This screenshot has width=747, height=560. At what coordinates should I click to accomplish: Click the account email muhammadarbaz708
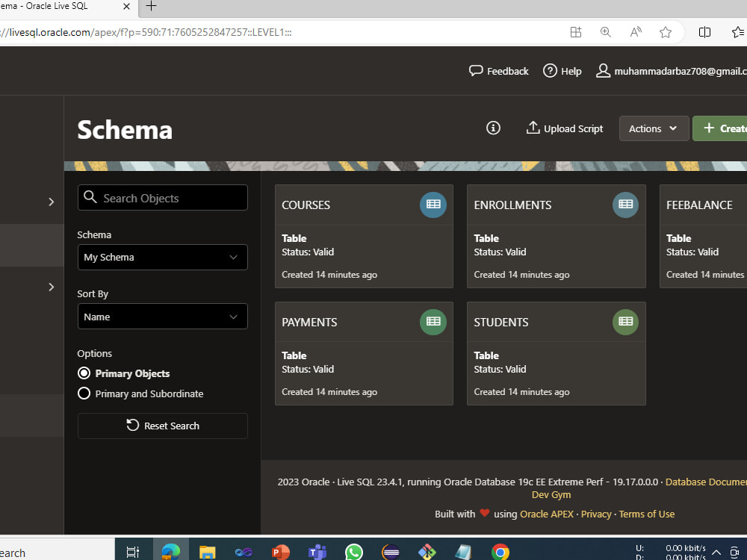(x=681, y=72)
